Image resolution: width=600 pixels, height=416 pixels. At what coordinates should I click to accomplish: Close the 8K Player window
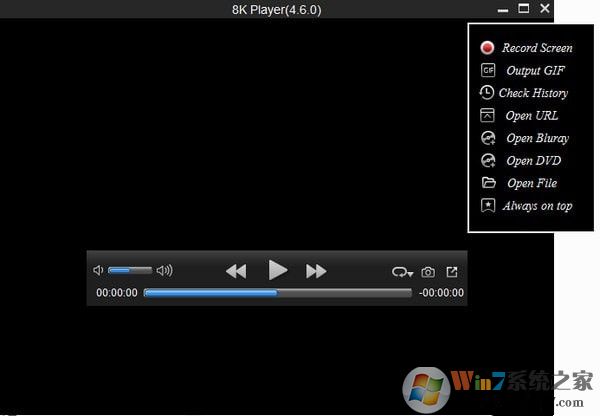(x=545, y=8)
